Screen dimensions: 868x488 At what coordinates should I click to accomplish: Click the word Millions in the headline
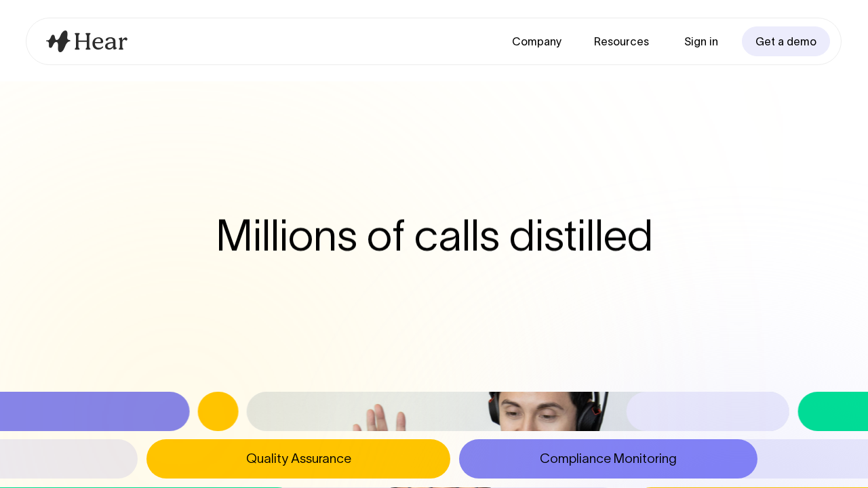click(286, 236)
